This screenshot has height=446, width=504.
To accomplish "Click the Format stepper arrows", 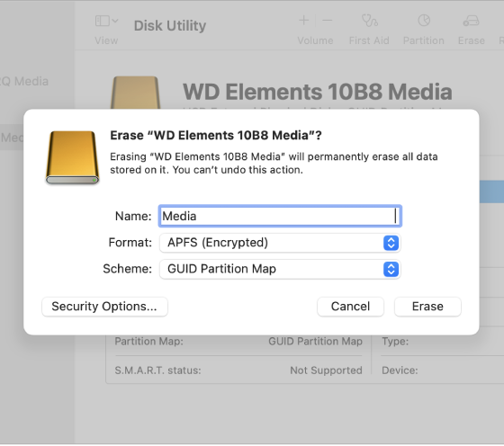I will (391, 243).
